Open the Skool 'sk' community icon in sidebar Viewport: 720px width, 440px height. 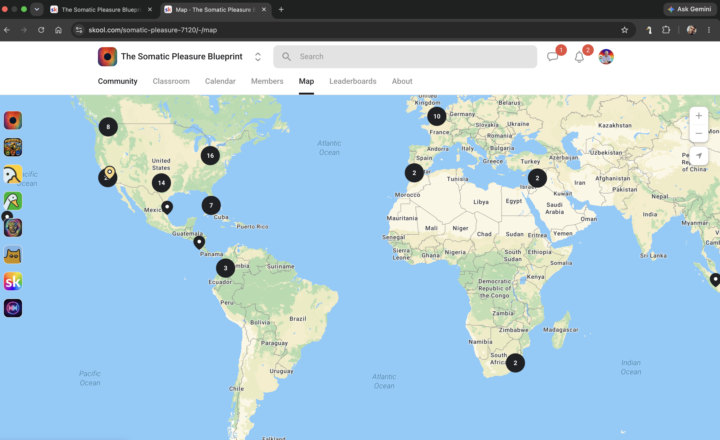tap(13, 282)
